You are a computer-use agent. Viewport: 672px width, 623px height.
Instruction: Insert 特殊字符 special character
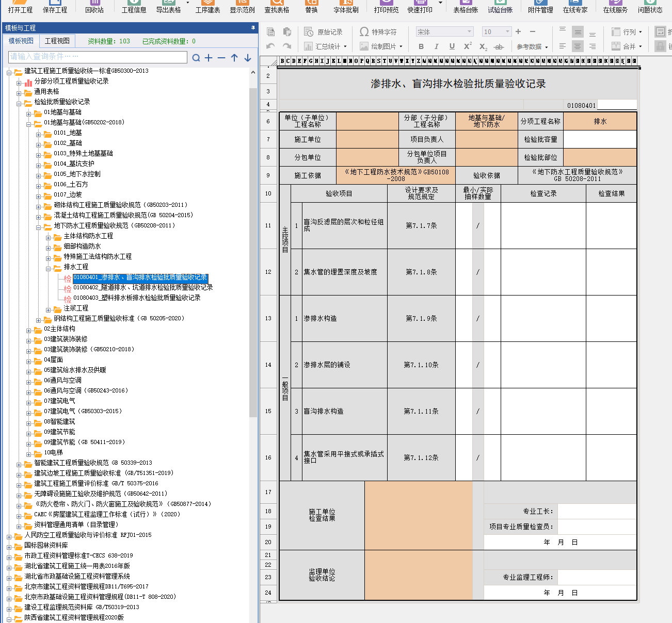coord(378,32)
